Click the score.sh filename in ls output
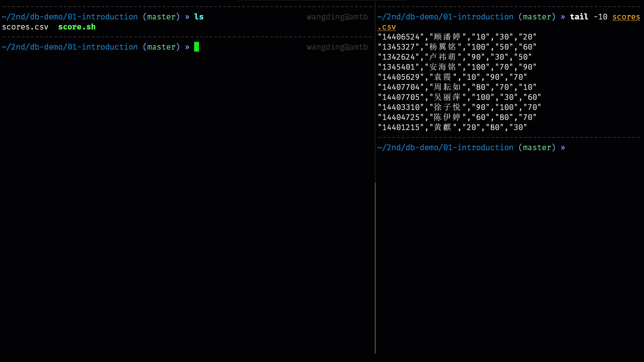The image size is (644, 362). tap(77, 27)
